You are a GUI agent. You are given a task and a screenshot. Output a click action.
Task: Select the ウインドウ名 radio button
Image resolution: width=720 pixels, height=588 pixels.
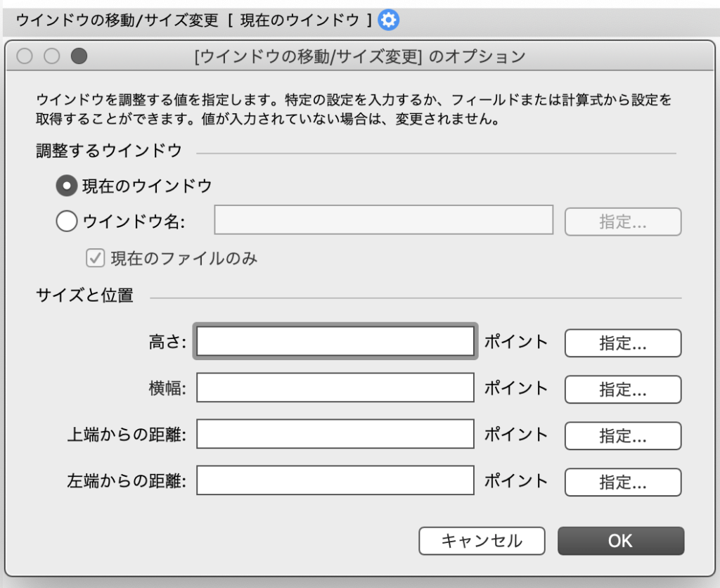pyautogui.click(x=67, y=220)
